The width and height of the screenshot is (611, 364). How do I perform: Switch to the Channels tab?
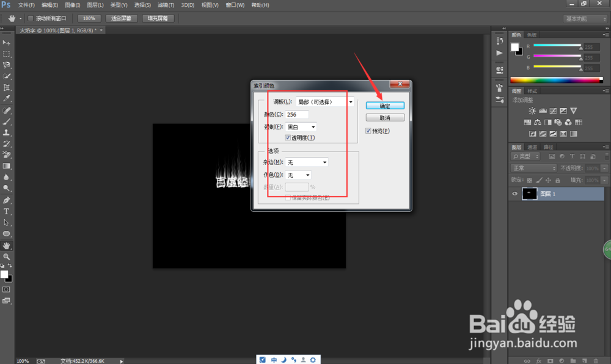(532, 147)
